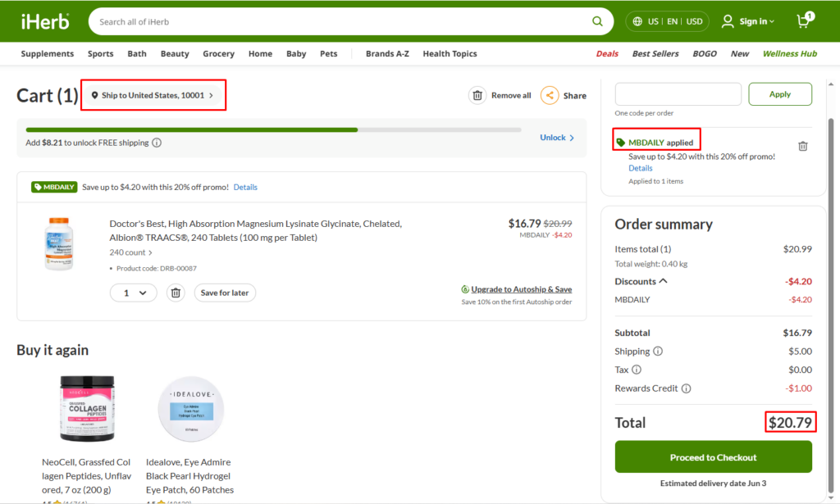Click the search magnifier icon
Screen dimensions: 840x504
tap(597, 21)
